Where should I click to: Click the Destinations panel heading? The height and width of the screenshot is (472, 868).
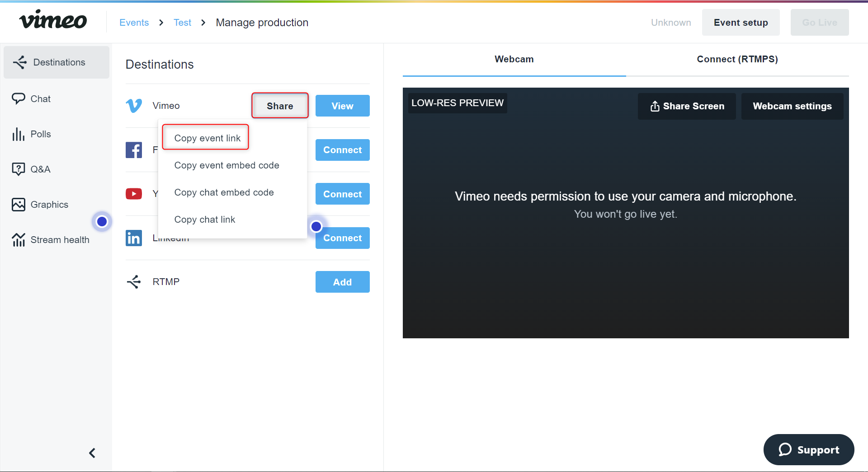(x=160, y=64)
